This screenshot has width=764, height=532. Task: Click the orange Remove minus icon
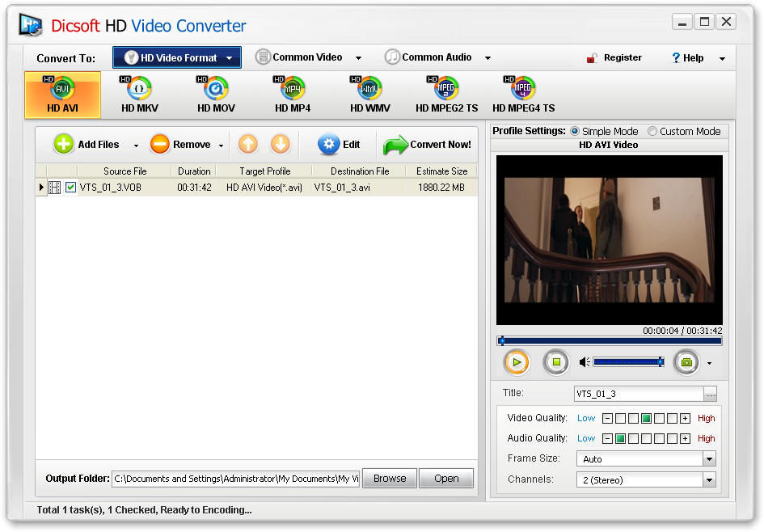[159, 144]
